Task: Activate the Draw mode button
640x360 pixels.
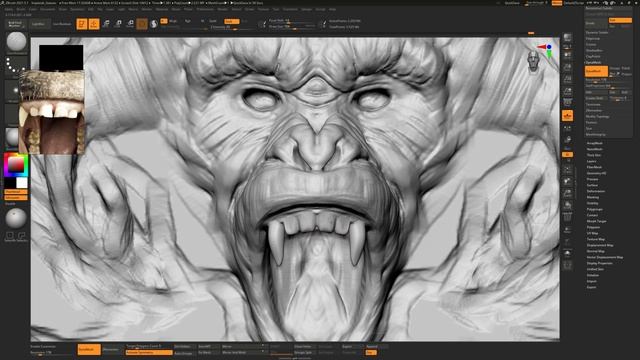Action: pyautogui.click(x=94, y=24)
